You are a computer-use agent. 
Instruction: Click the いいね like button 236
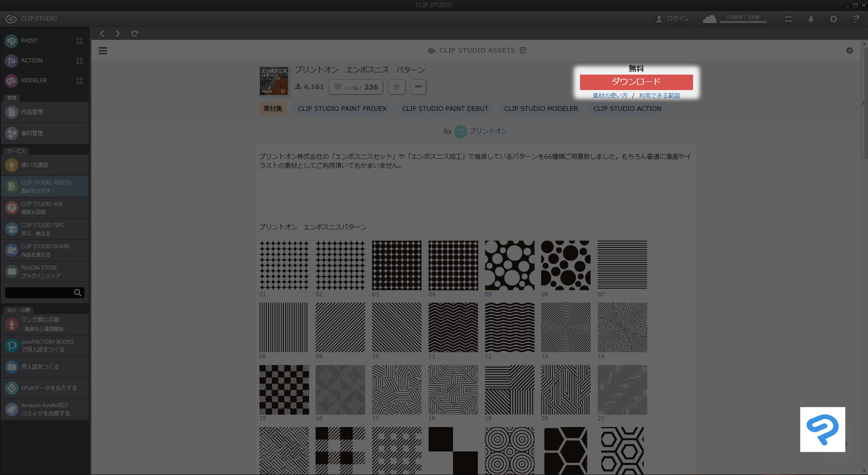356,87
